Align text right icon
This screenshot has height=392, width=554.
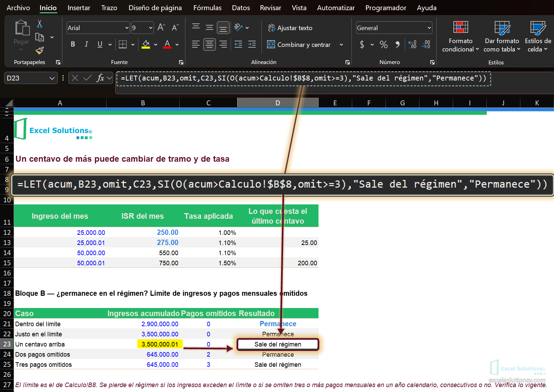pos(223,44)
